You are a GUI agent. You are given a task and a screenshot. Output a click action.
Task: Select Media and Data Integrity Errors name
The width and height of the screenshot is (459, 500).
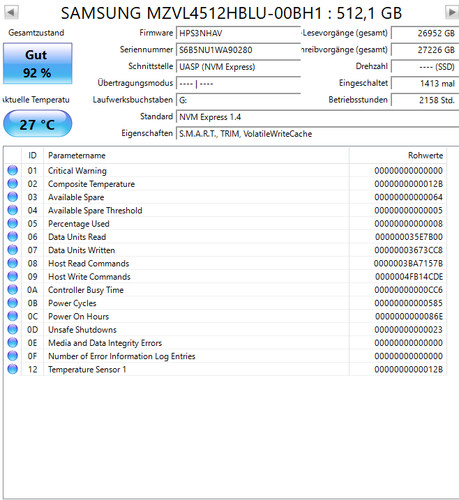(105, 343)
